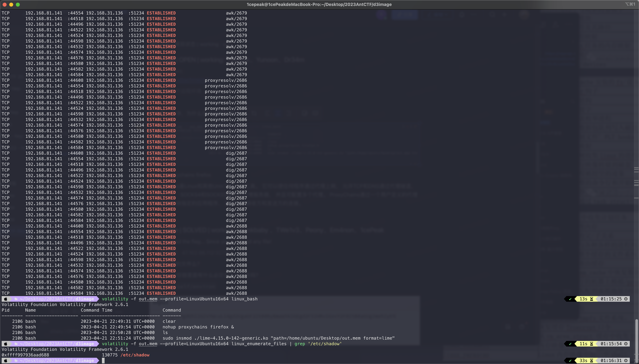Click the green checkmark beside the 13s duration
The width and height of the screenshot is (639, 364).
point(570,299)
